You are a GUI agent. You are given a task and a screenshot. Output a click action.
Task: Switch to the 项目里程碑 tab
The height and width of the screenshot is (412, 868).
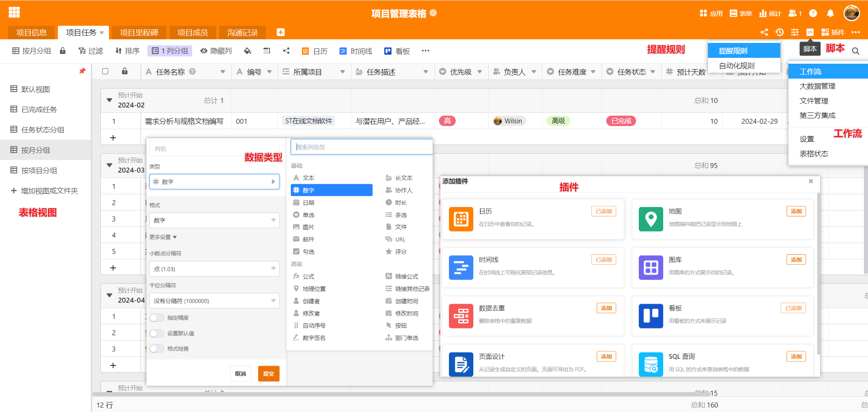click(139, 33)
